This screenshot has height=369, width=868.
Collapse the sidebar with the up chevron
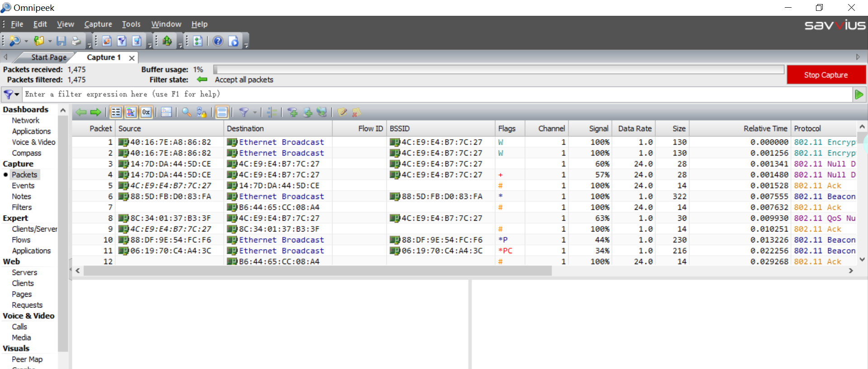pyautogui.click(x=63, y=110)
